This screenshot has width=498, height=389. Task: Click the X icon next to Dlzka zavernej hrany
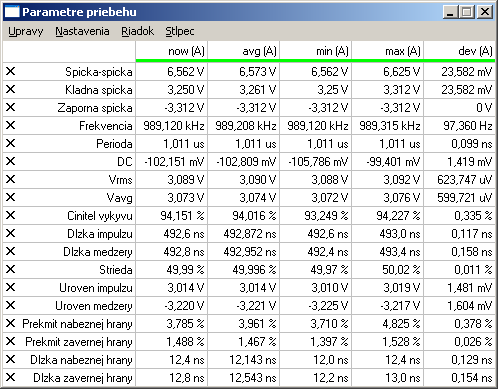pos(11,377)
